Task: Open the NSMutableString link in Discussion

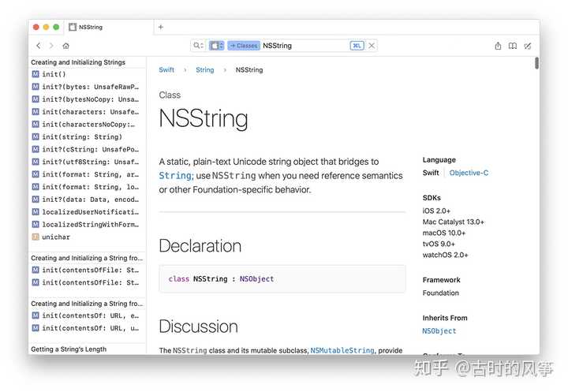Action: pos(342,350)
